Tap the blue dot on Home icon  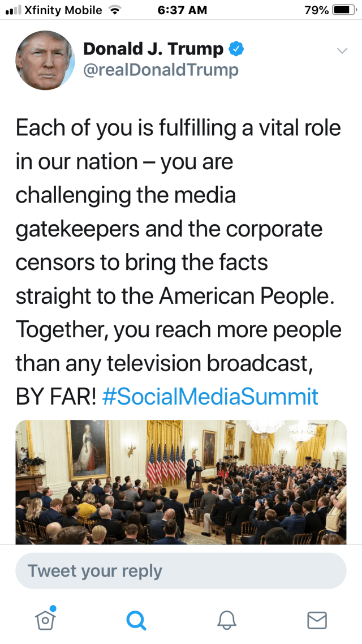[53, 608]
